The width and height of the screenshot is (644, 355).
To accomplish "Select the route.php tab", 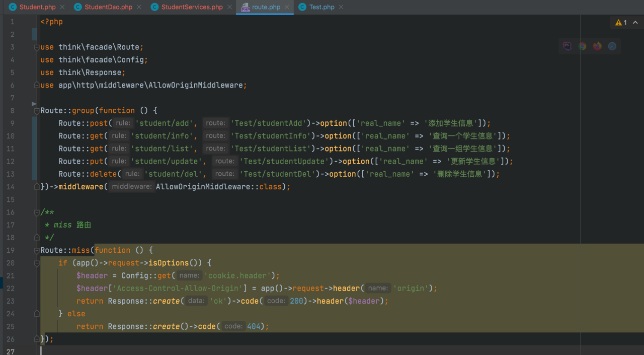I will tap(266, 7).
